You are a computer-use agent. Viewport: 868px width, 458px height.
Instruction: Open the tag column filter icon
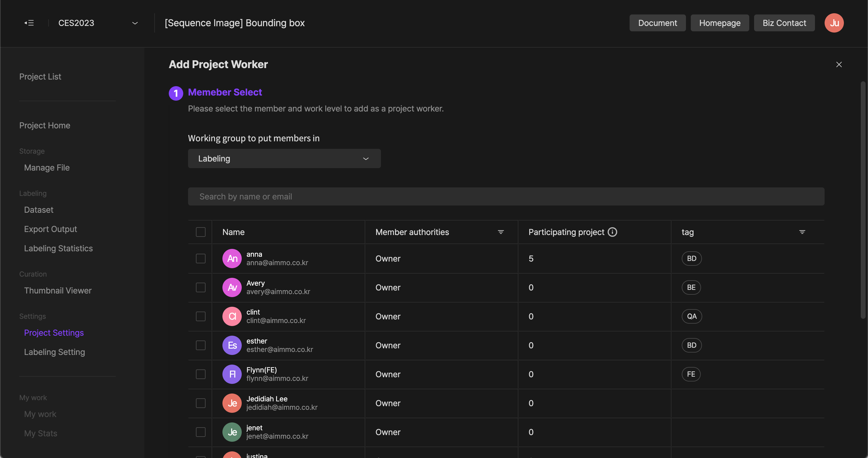point(802,232)
